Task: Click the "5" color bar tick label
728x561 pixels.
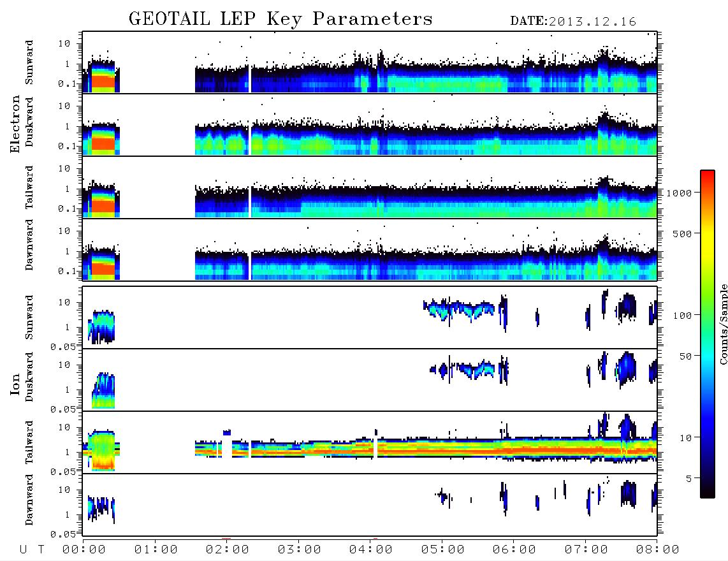Action: pyautogui.click(x=688, y=479)
